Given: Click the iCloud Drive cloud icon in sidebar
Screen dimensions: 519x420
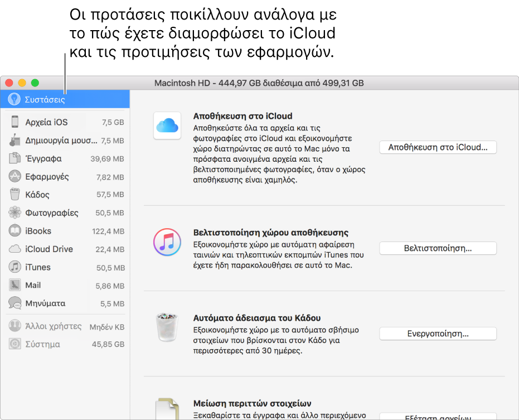Looking at the screenshot, I should click(14, 249).
